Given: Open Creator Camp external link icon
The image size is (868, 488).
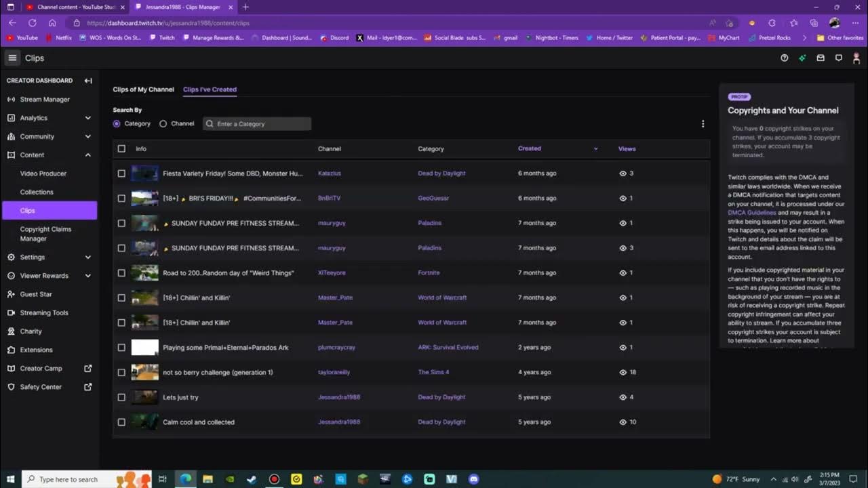Looking at the screenshot, I should point(87,369).
